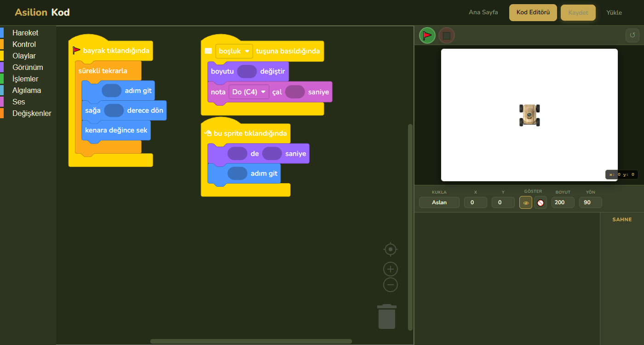The width and height of the screenshot is (644, 345).
Task: Click the horizontal workspace scrollbar
Action: click(251, 341)
